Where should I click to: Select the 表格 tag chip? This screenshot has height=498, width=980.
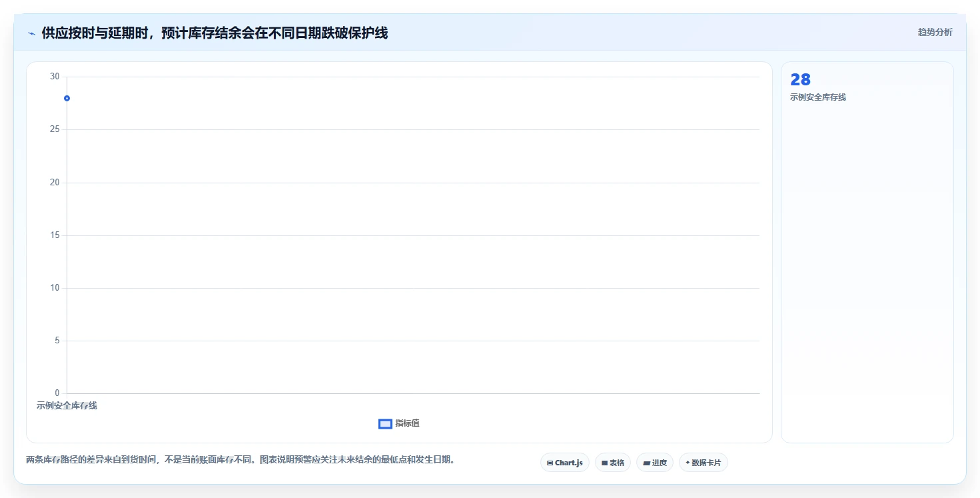pyautogui.click(x=612, y=463)
